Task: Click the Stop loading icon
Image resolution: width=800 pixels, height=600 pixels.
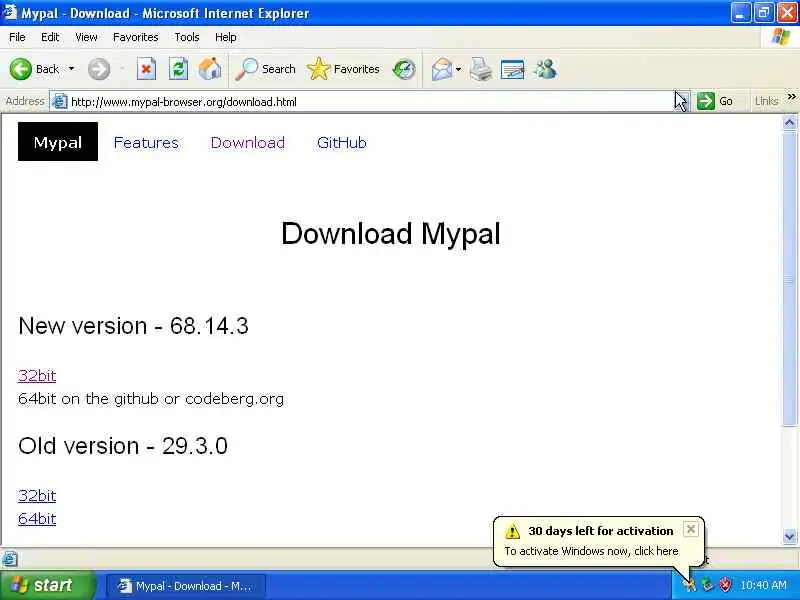Action: coord(146,69)
